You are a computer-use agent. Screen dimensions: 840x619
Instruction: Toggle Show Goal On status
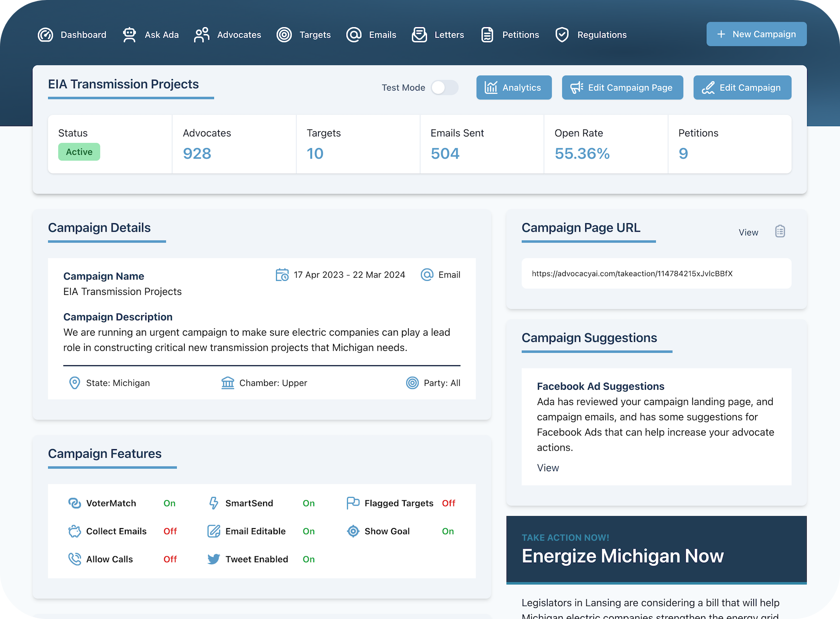(x=448, y=531)
